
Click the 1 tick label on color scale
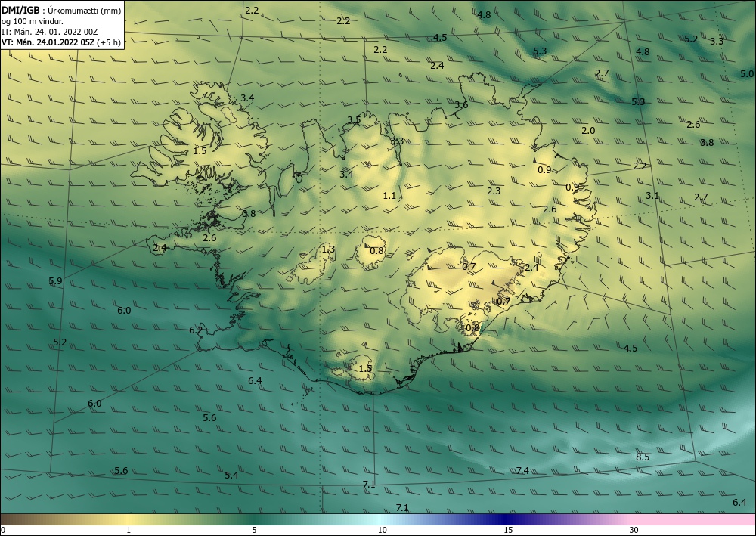tap(129, 531)
